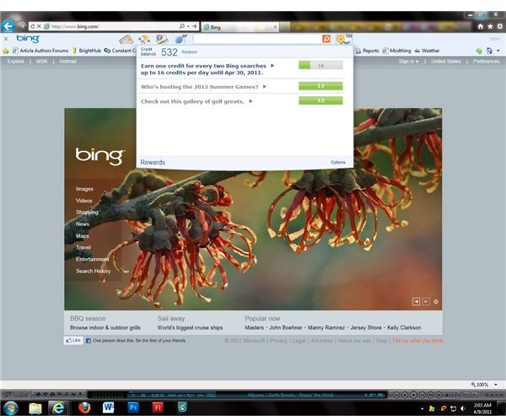The image size is (506, 420).
Task: Click the Explore link
Action: tap(15, 62)
